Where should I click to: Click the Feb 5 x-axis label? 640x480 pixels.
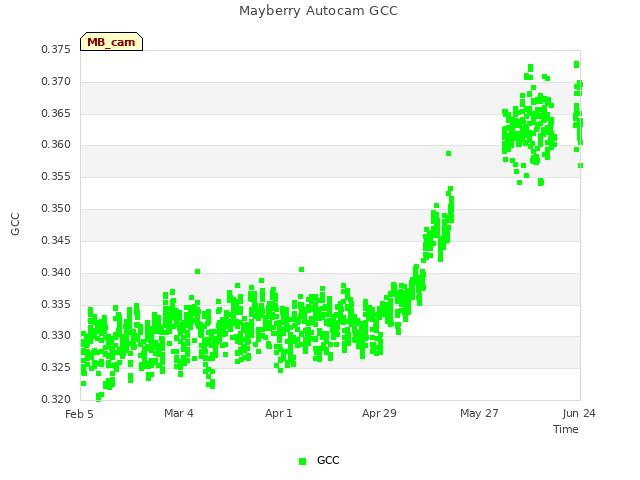click(79, 414)
